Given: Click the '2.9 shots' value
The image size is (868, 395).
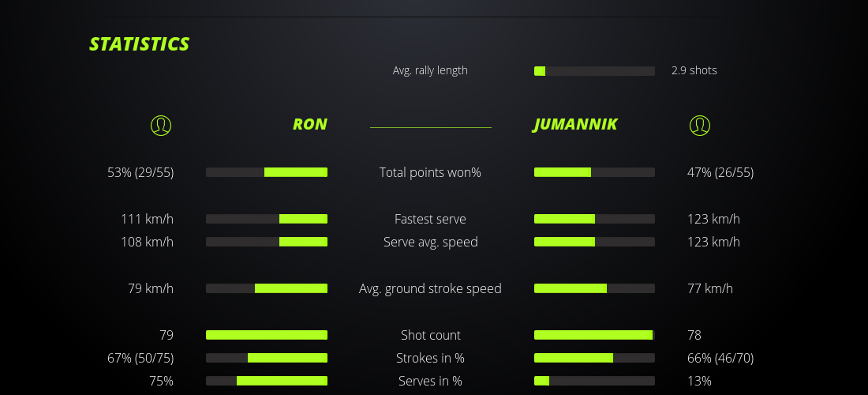Looking at the screenshot, I should tap(694, 70).
